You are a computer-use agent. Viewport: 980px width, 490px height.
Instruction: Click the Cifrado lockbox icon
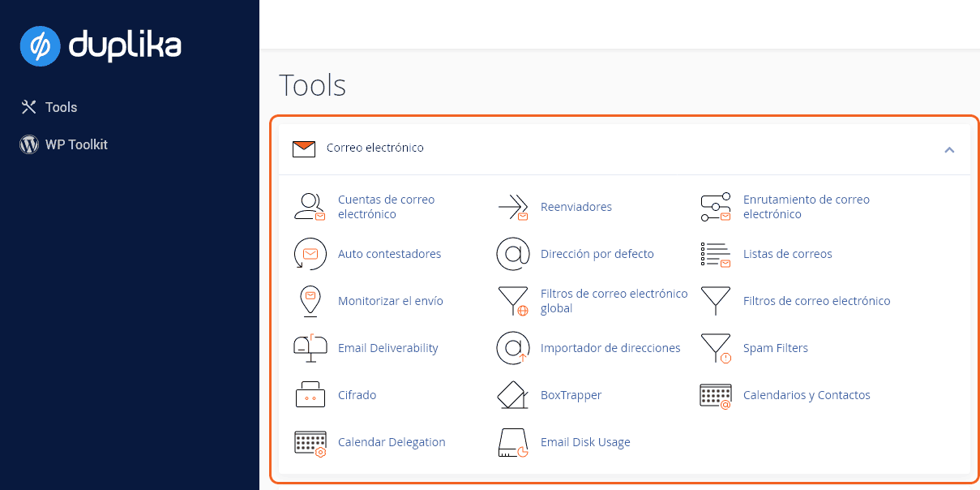pos(309,395)
